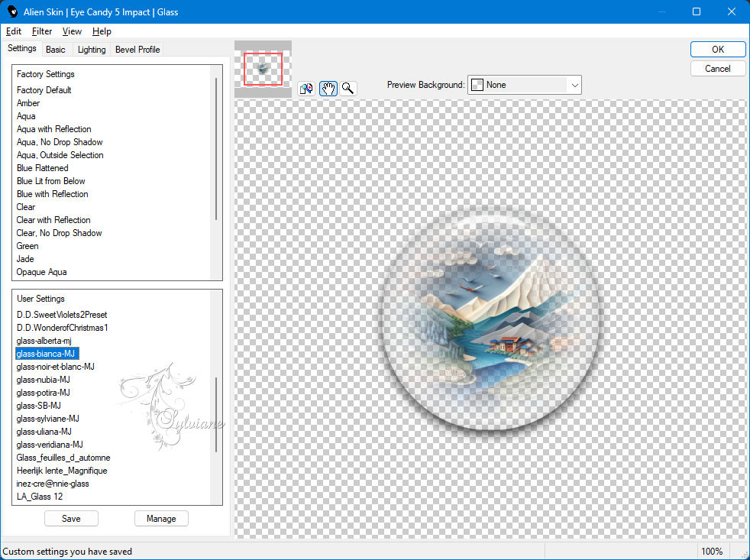Select the magnifier zoom tool
This screenshot has height=560, width=750.
pos(348,89)
